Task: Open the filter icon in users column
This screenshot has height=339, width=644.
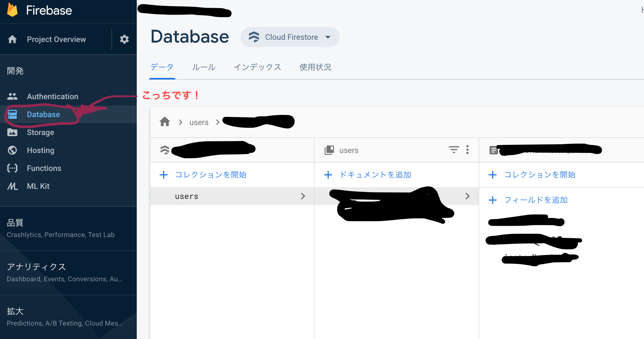Action: [454, 150]
